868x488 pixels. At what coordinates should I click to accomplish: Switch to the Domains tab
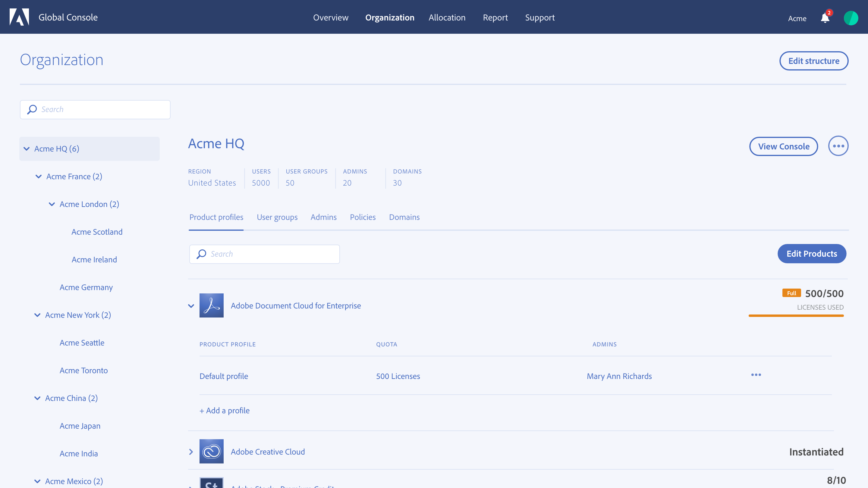404,217
